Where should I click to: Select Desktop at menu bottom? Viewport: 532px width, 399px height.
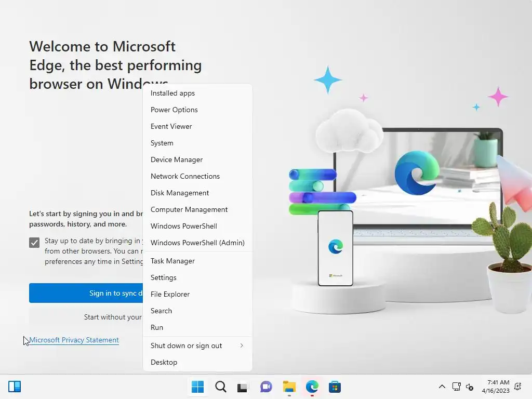pos(197,362)
